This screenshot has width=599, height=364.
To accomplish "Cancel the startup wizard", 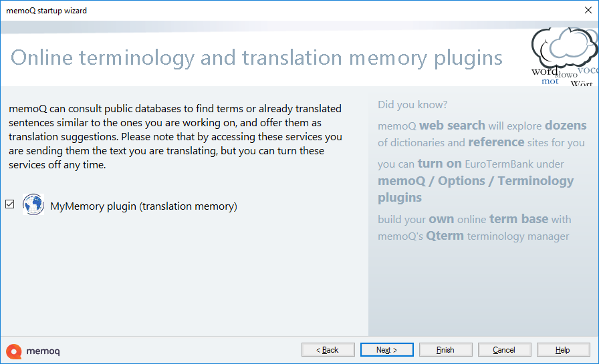I will point(505,350).
